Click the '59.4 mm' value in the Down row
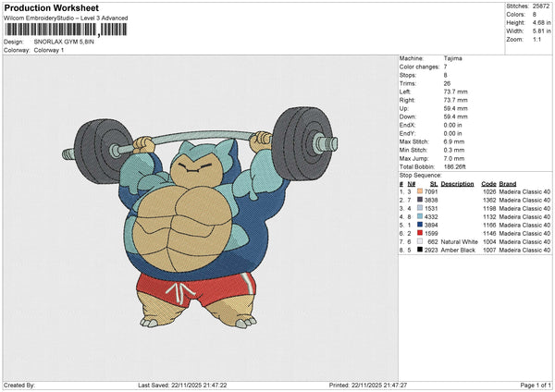The image size is (555, 392). tap(455, 116)
